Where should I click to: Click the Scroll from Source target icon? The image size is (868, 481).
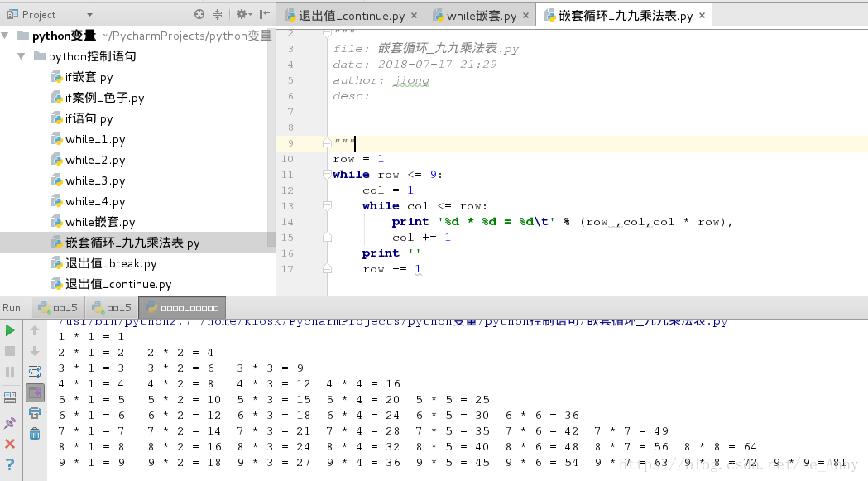click(199, 14)
